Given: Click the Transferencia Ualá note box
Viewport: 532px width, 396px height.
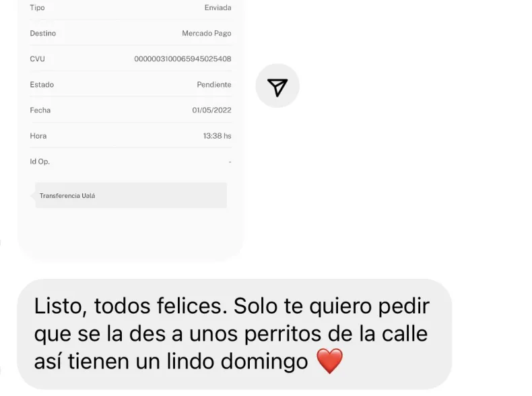Looking at the screenshot, I should tap(131, 195).
